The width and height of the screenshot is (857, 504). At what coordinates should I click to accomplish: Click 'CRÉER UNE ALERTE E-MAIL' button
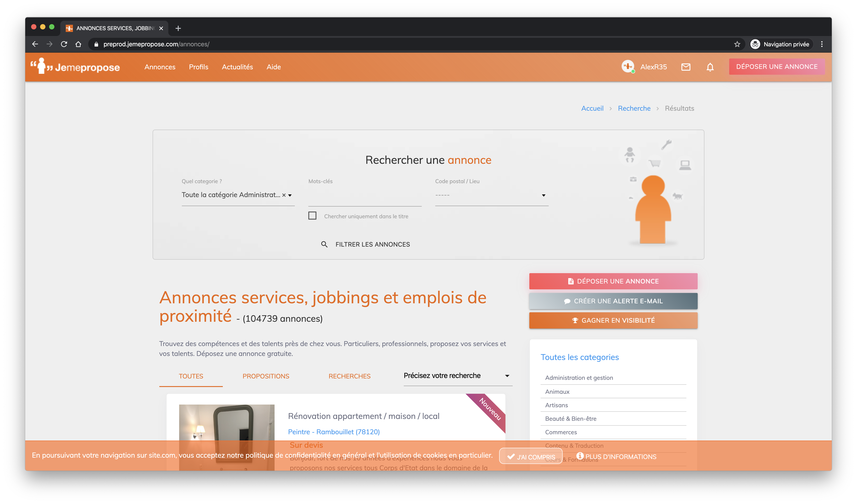[613, 301]
